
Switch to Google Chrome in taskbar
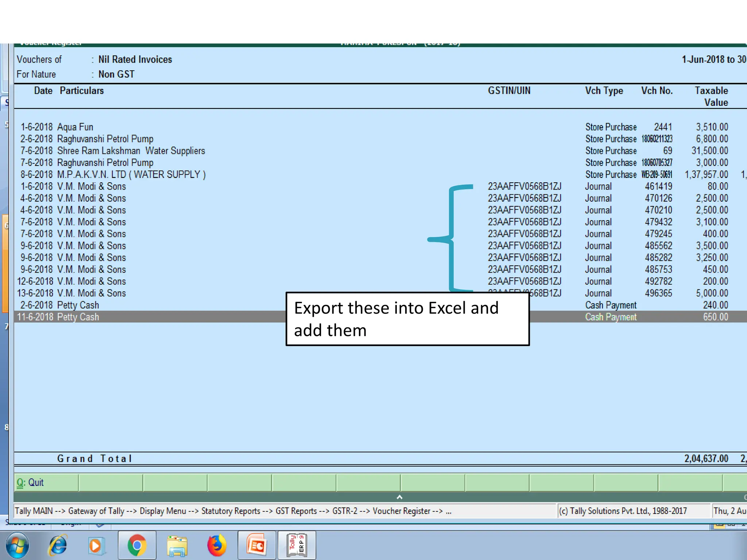click(x=137, y=545)
